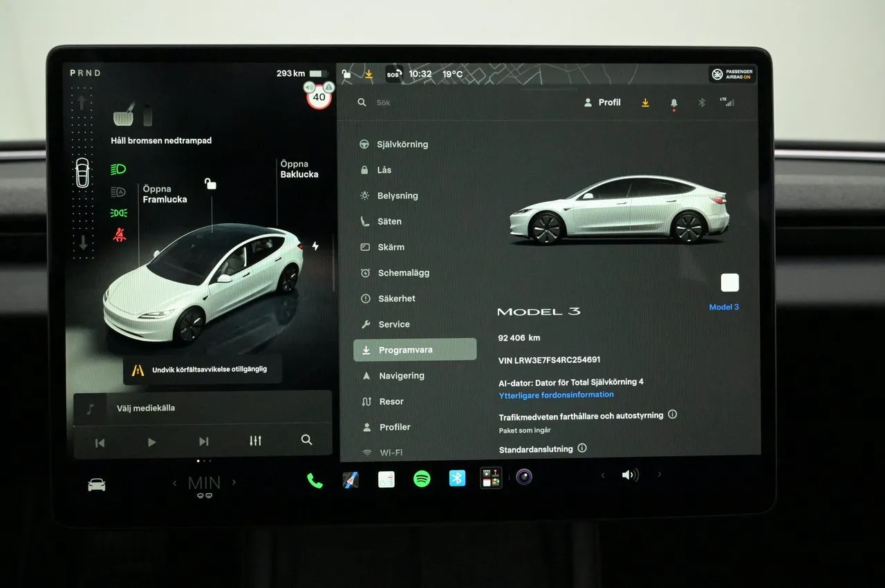This screenshot has width=885, height=588.
Task: Launch the navigation maps app in the dock
Action: click(x=351, y=480)
